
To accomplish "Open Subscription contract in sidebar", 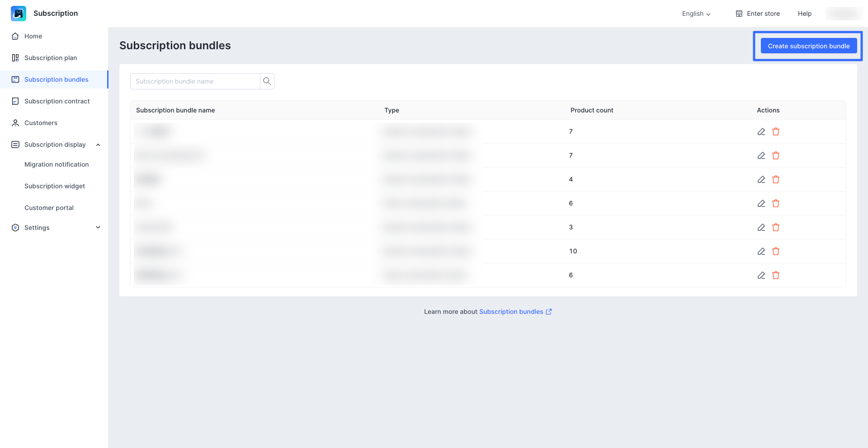I will point(57,101).
